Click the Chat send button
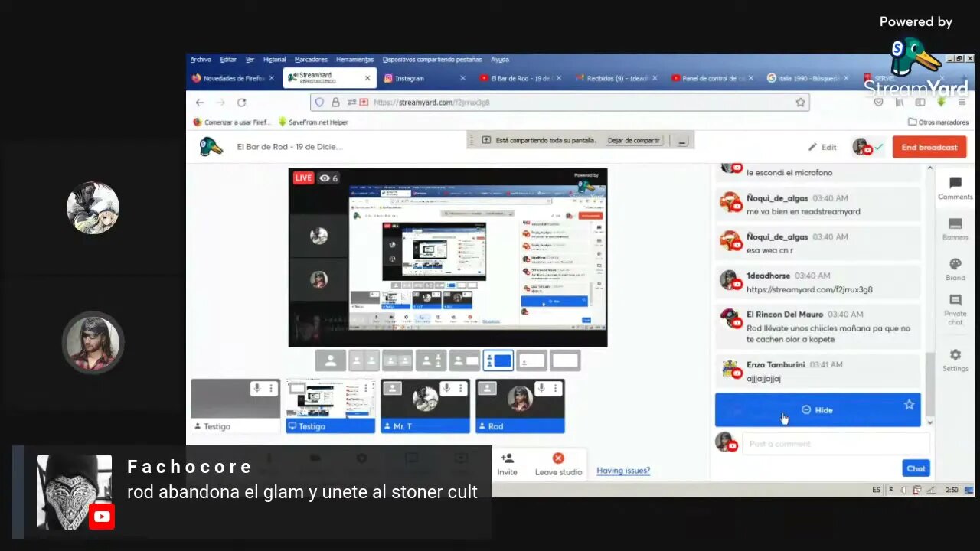 (x=916, y=468)
